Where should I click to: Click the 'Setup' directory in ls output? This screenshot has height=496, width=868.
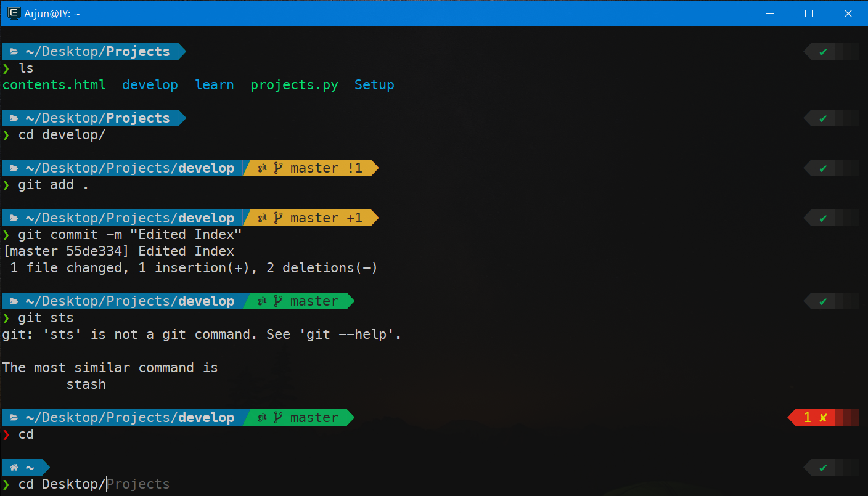[374, 85]
